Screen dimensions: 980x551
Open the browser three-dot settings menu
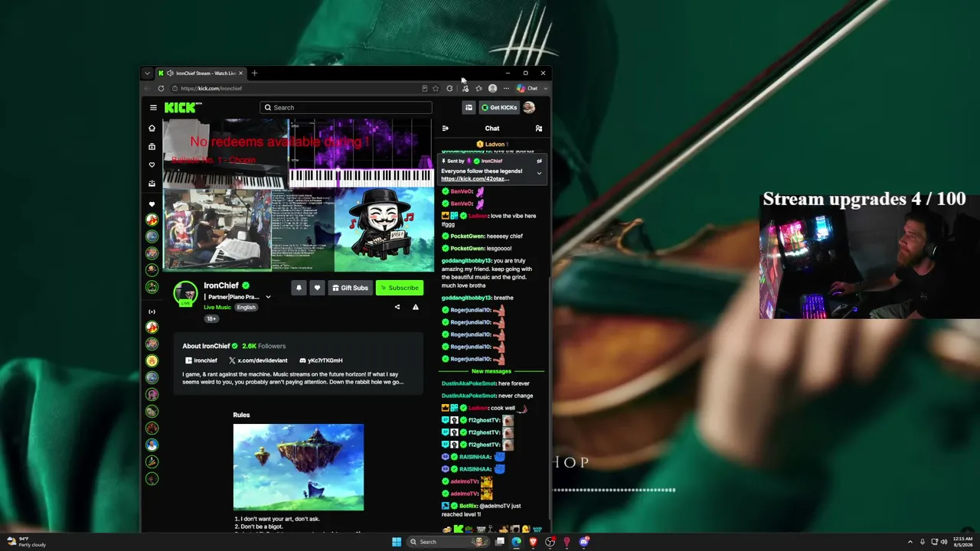tap(506, 89)
